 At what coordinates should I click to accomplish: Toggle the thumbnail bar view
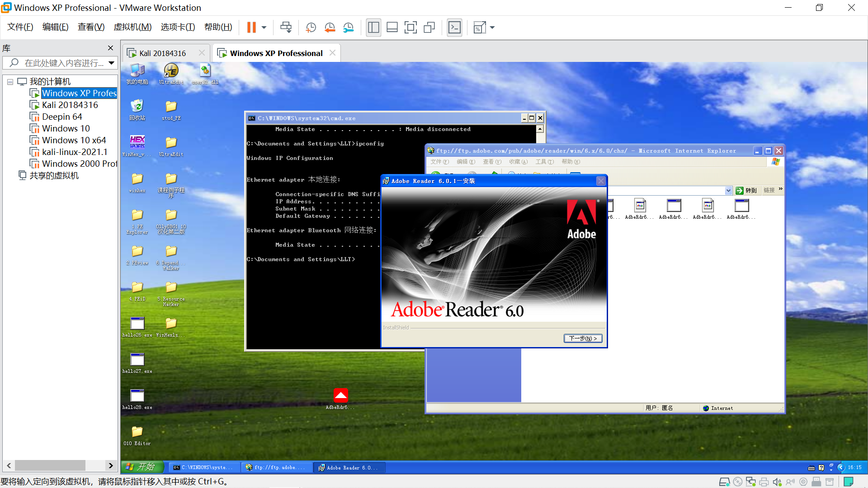point(392,28)
